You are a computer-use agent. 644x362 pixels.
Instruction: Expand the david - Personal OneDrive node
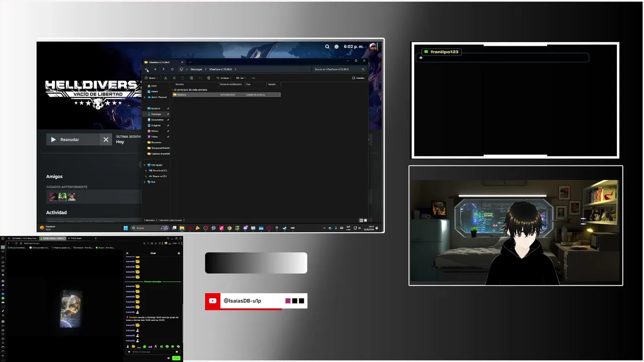tap(145, 97)
